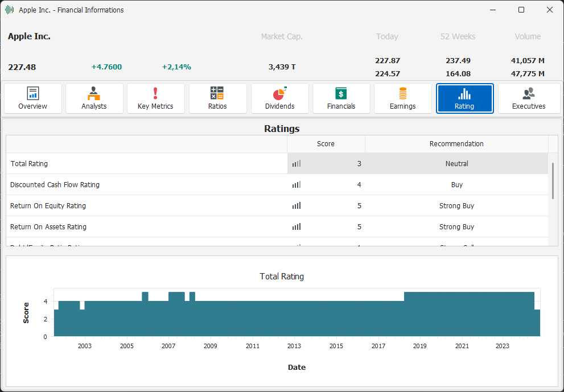Click the percent change +2,14%
Image resolution: width=564 pixels, height=392 pixels.
176,67
